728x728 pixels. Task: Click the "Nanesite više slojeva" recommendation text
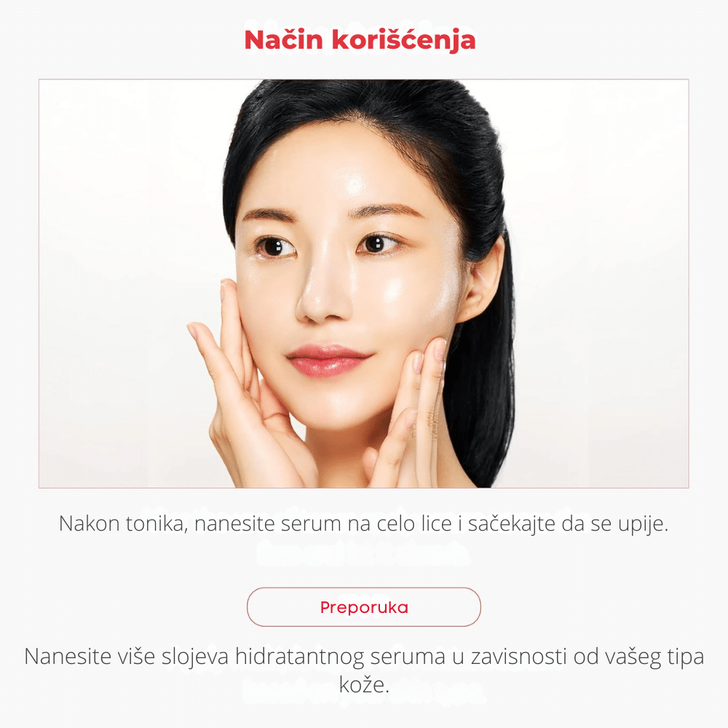[363, 670]
